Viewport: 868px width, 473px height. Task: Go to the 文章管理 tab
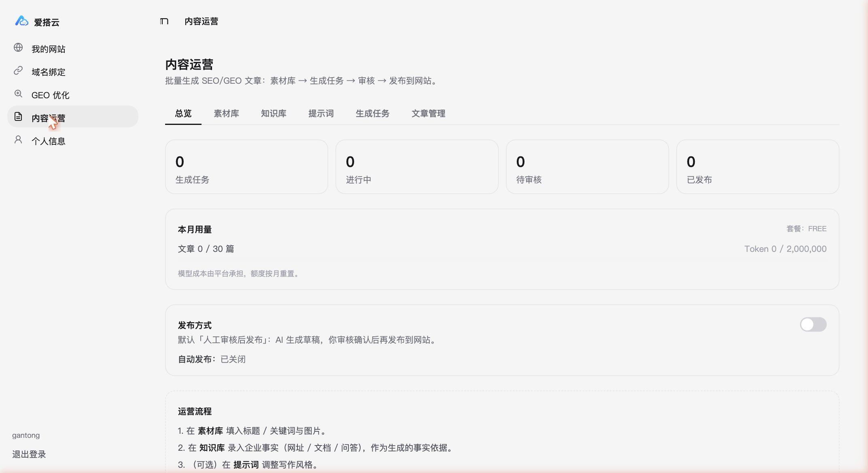[x=428, y=114]
